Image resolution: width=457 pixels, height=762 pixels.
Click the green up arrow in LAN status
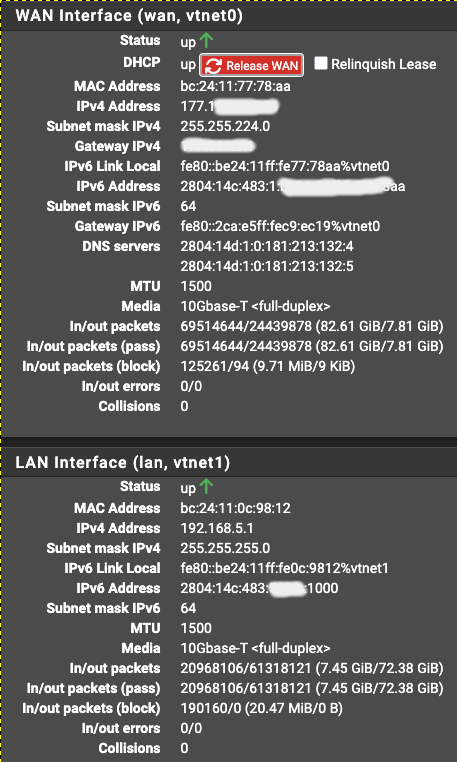click(206, 485)
